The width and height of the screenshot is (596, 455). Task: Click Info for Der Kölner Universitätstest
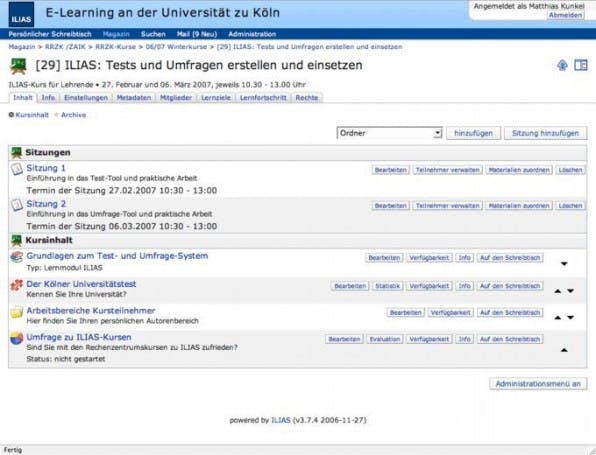point(464,286)
